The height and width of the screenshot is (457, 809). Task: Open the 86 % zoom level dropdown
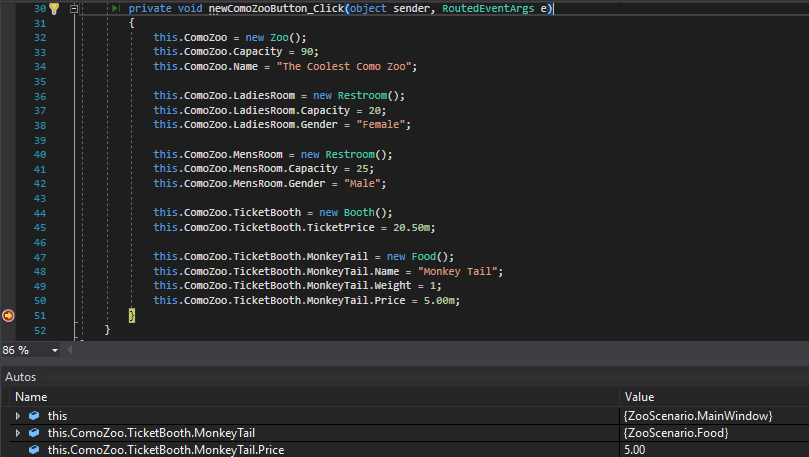[54, 351]
